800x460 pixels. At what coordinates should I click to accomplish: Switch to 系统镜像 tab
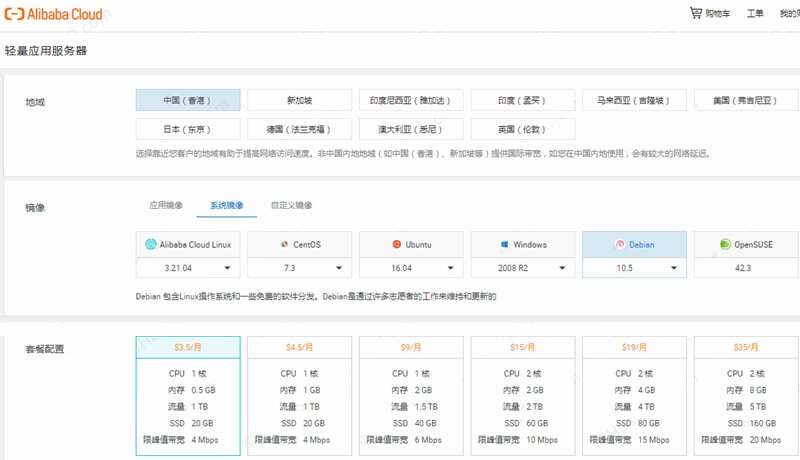(227, 205)
